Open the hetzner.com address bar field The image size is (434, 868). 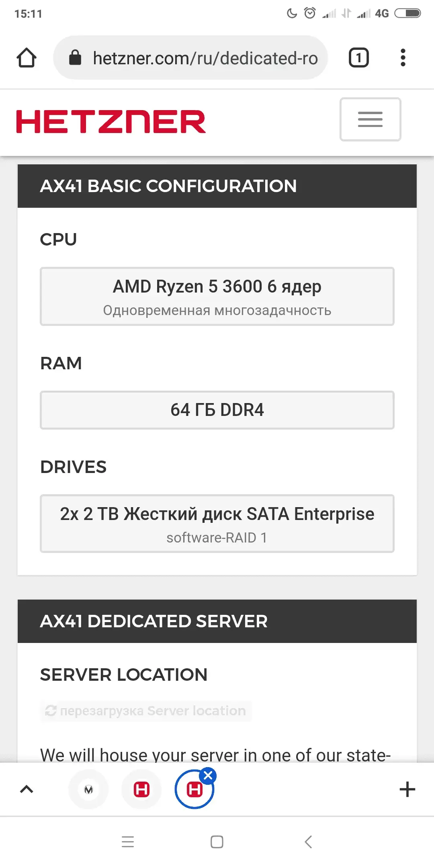(x=190, y=57)
